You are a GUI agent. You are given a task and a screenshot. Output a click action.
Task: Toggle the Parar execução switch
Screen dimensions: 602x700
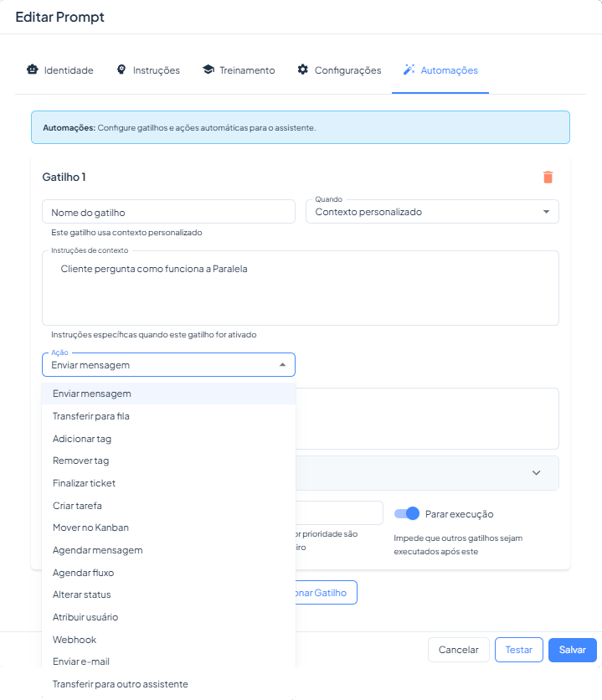(407, 514)
